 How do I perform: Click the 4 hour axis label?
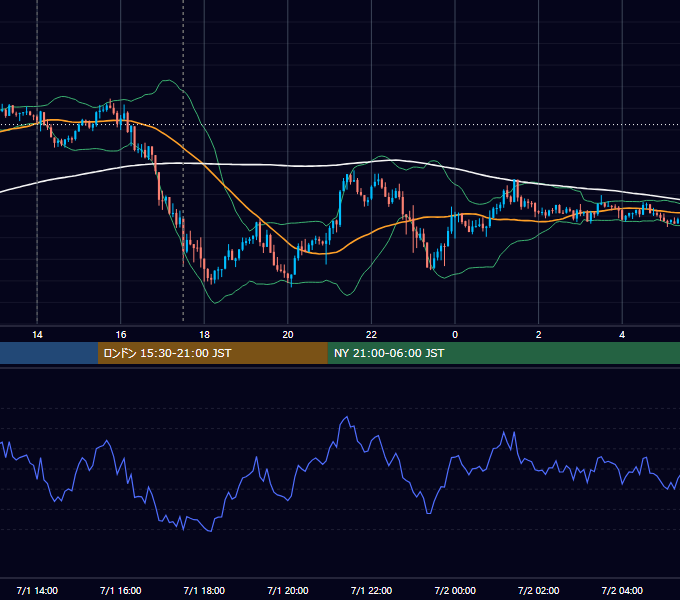[x=622, y=335]
